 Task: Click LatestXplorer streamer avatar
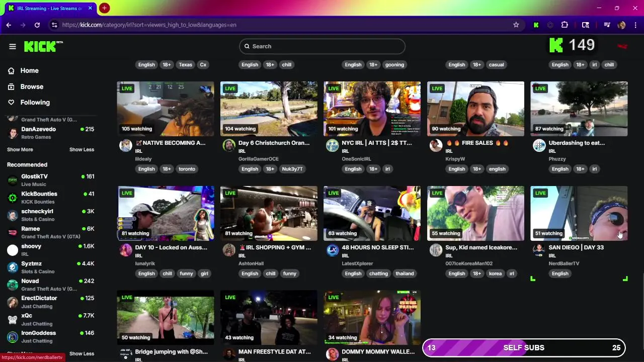click(333, 250)
